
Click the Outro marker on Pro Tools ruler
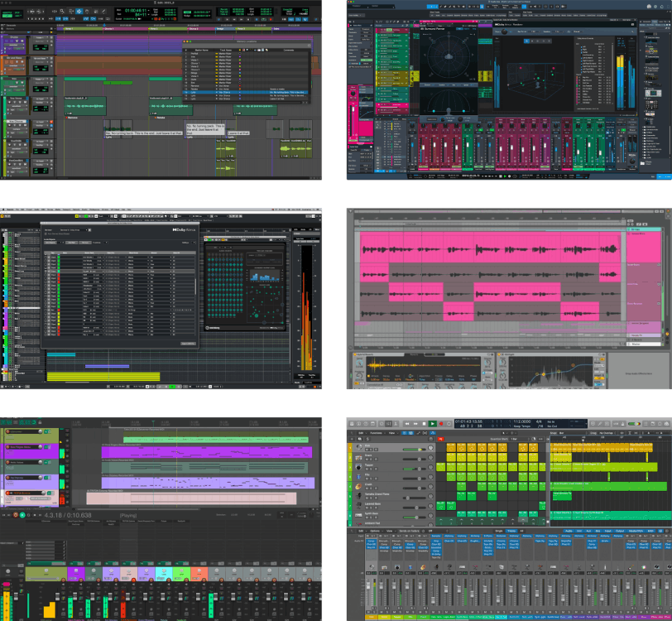(x=276, y=29)
